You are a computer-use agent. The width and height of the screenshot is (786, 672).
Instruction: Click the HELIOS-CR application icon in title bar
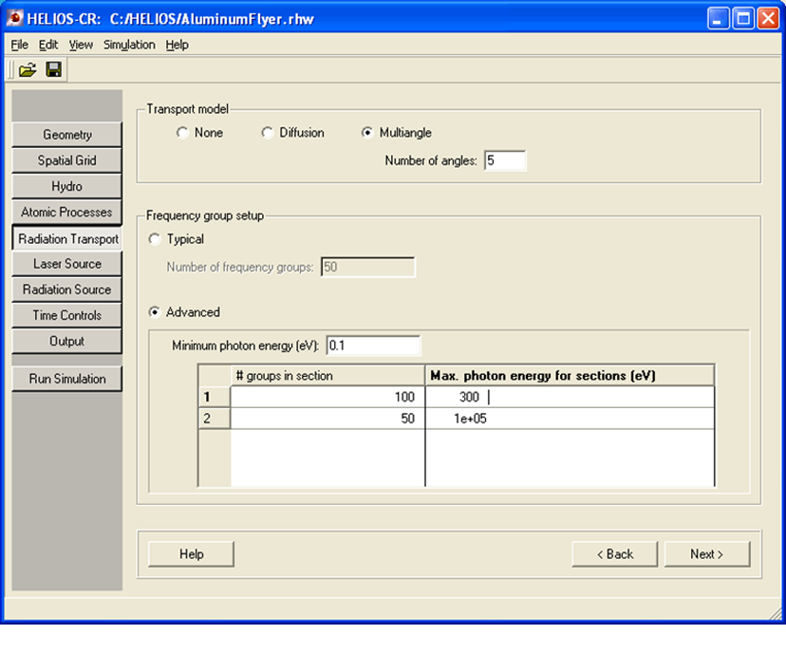[14, 18]
